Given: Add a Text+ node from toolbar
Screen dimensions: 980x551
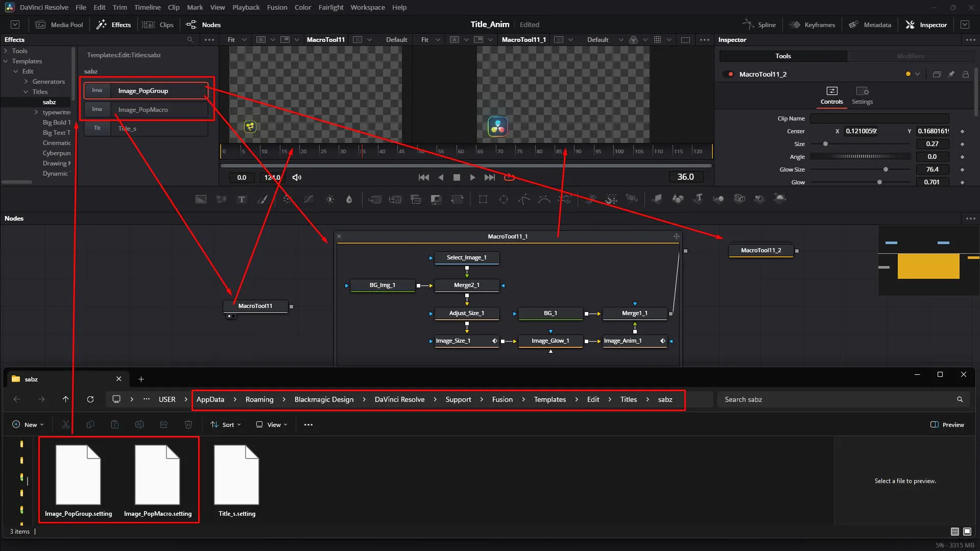Looking at the screenshot, I should point(242,199).
